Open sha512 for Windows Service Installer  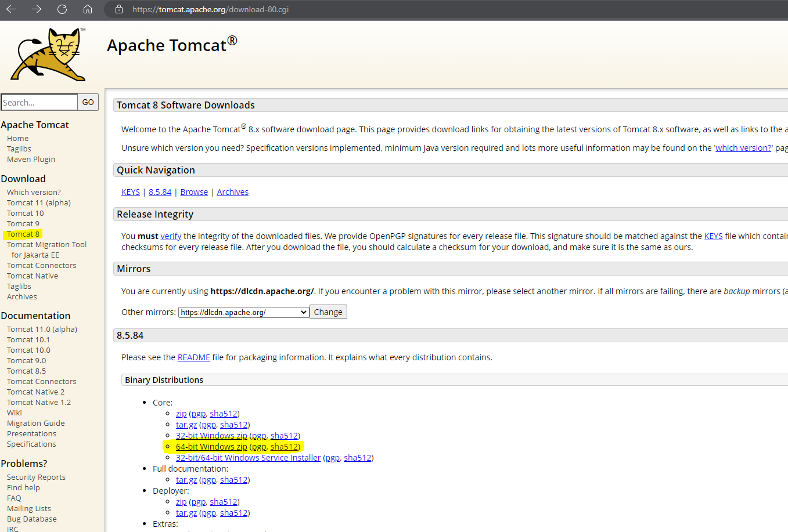(358, 458)
